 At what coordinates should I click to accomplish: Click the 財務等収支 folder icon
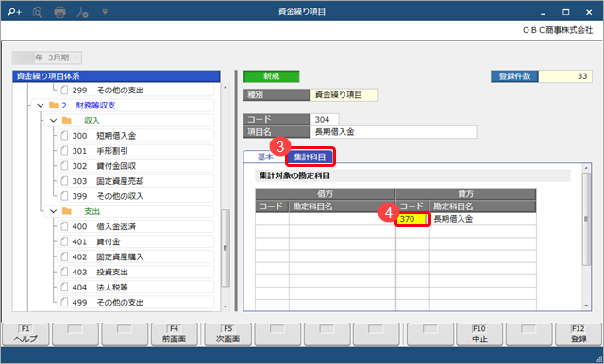tap(54, 105)
